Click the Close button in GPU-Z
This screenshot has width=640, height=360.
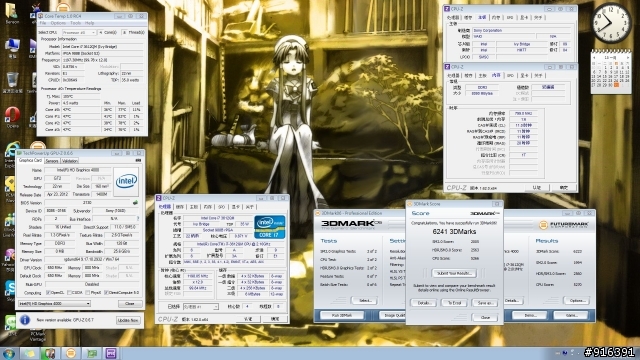pyautogui.click(x=130, y=304)
